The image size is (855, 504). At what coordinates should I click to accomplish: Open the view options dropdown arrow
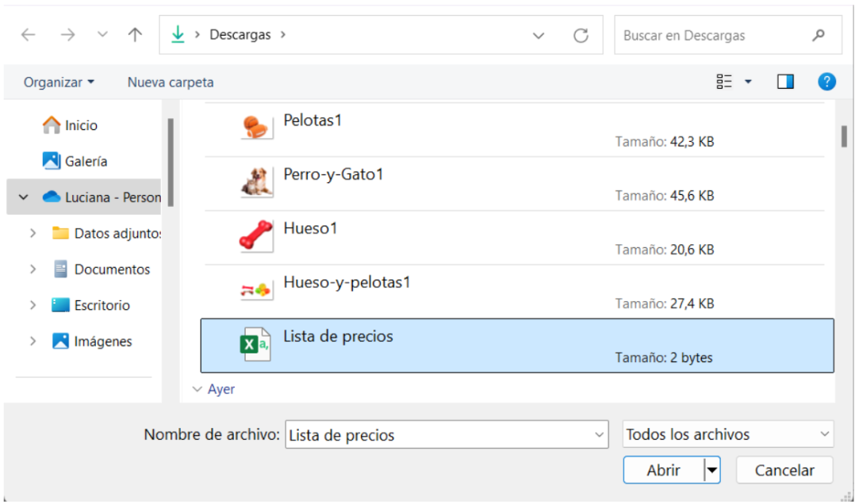click(748, 82)
